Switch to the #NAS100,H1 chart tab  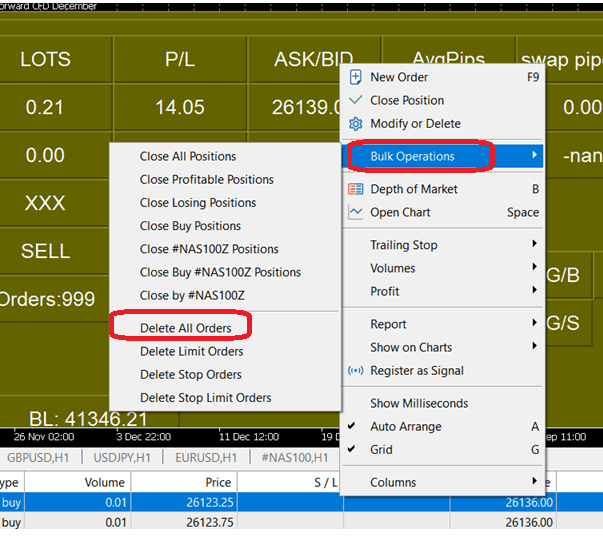(x=295, y=458)
